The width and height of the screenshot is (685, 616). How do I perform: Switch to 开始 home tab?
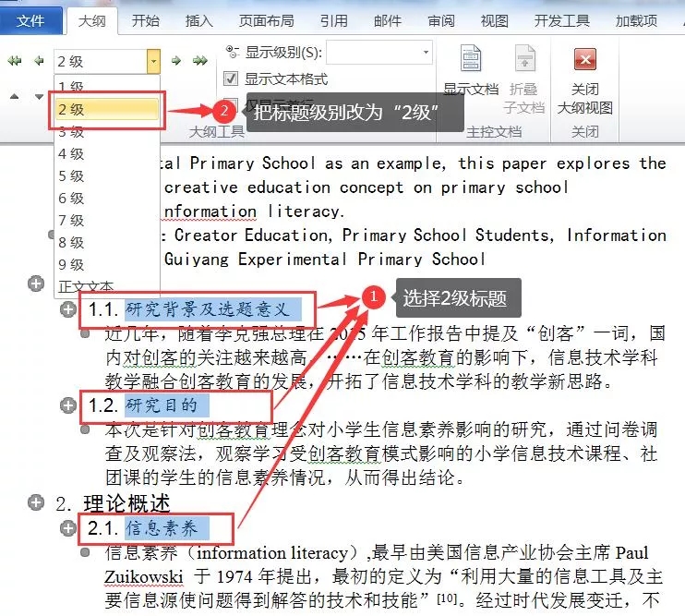[146, 20]
